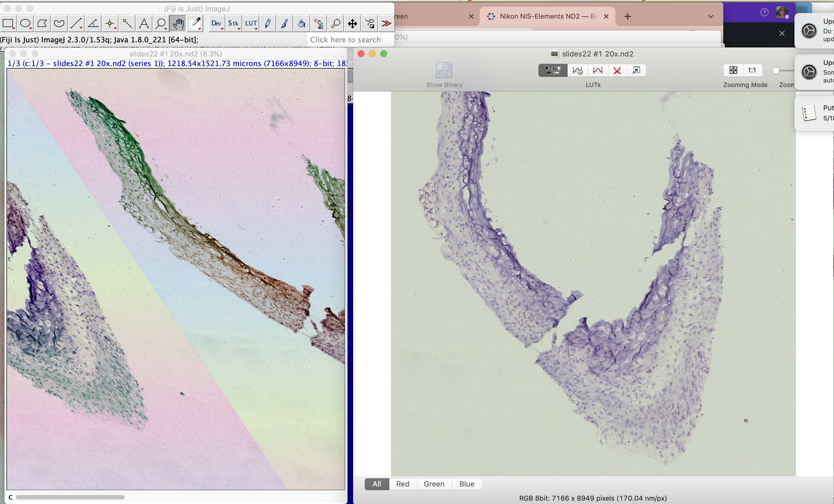
Task: Open the Dev tools dropdown menu
Action: pos(216,23)
